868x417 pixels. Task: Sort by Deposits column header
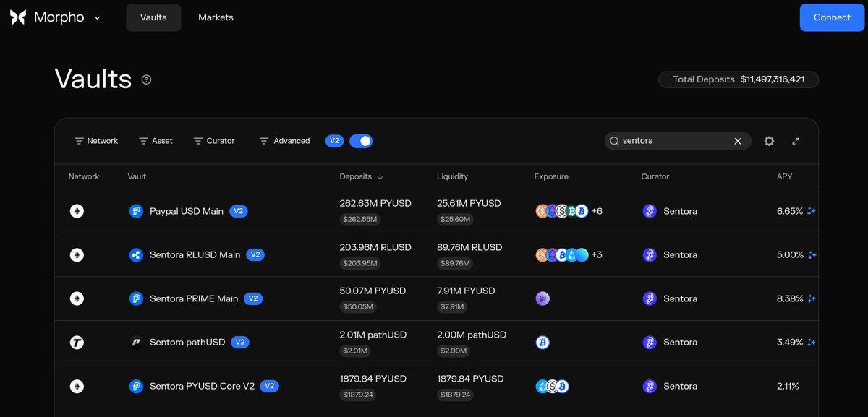(x=361, y=176)
